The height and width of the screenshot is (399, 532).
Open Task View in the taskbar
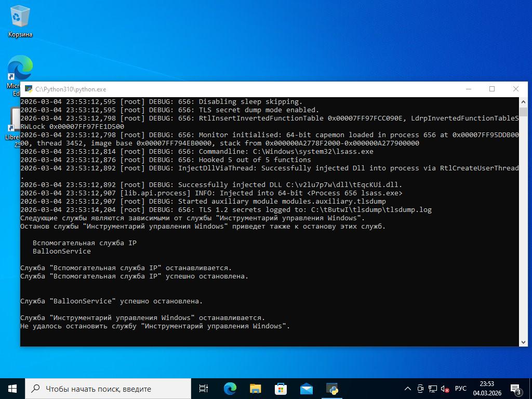click(x=204, y=389)
